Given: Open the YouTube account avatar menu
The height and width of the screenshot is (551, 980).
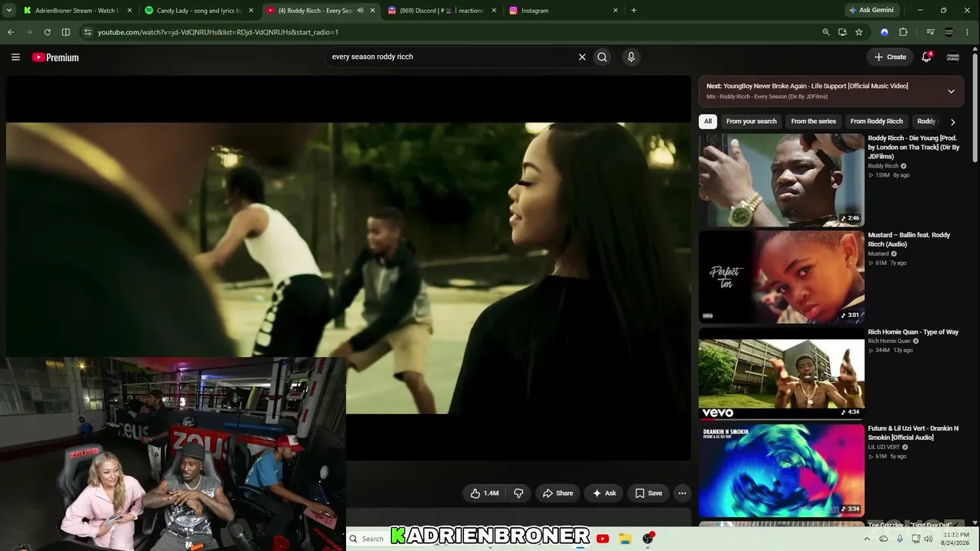Looking at the screenshot, I should (953, 57).
